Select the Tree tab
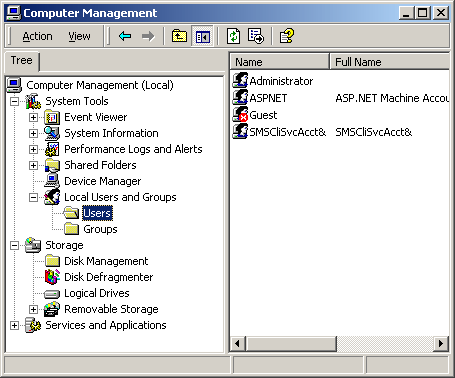 22,61
